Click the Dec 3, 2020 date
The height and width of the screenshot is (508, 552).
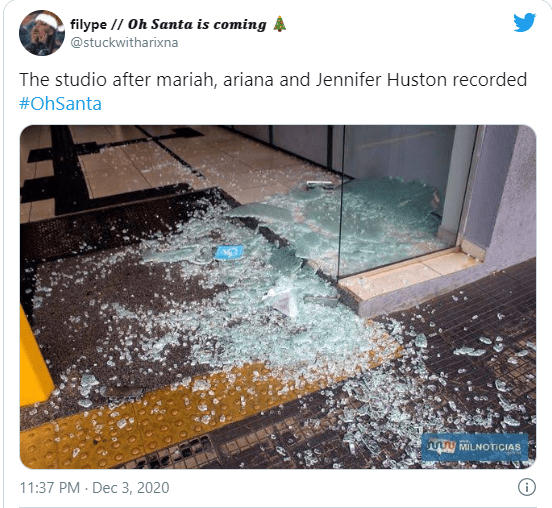(x=131, y=488)
